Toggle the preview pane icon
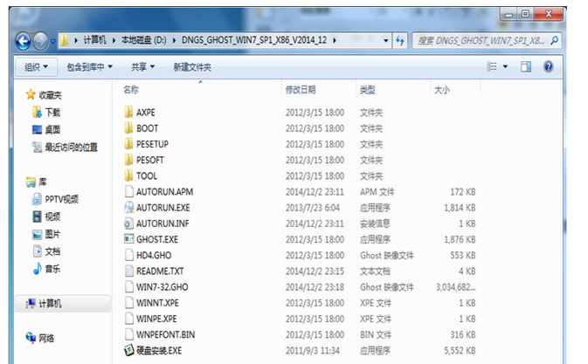This screenshot has height=364, width=588. click(526, 66)
